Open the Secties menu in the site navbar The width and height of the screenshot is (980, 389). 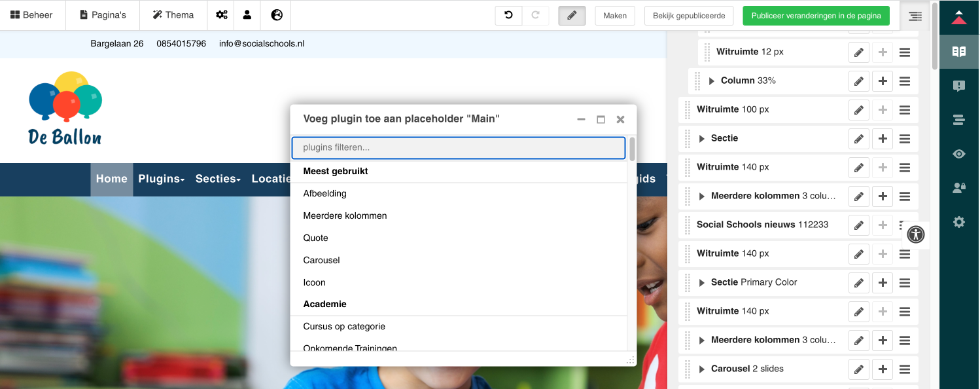(x=217, y=179)
